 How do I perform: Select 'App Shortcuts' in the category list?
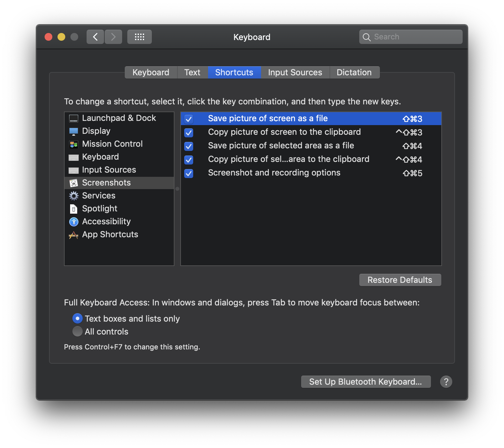coord(119,234)
